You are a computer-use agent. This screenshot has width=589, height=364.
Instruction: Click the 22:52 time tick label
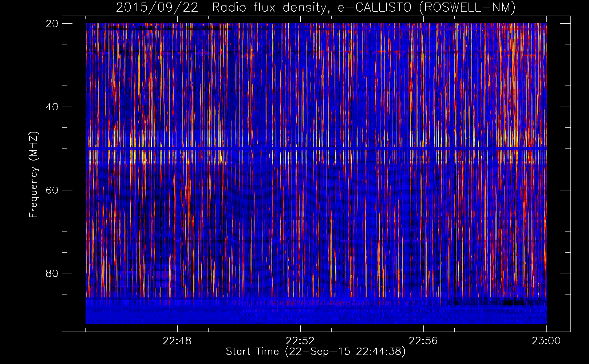tap(300, 341)
